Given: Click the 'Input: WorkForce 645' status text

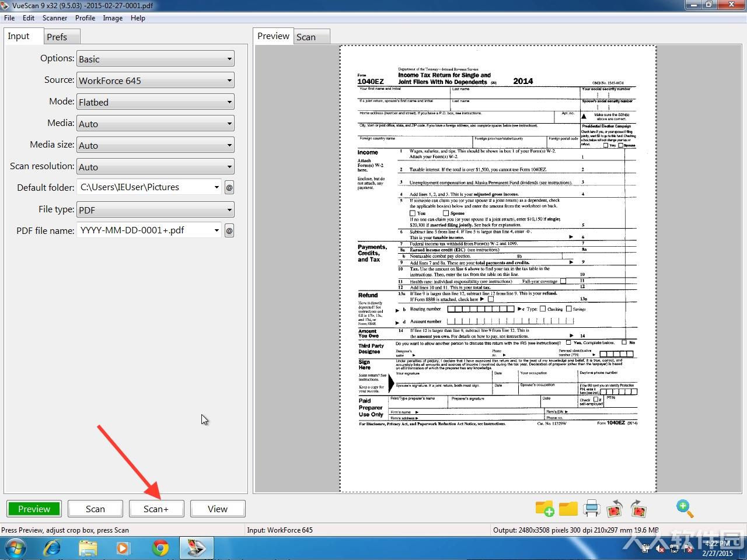Looking at the screenshot, I should [280, 530].
